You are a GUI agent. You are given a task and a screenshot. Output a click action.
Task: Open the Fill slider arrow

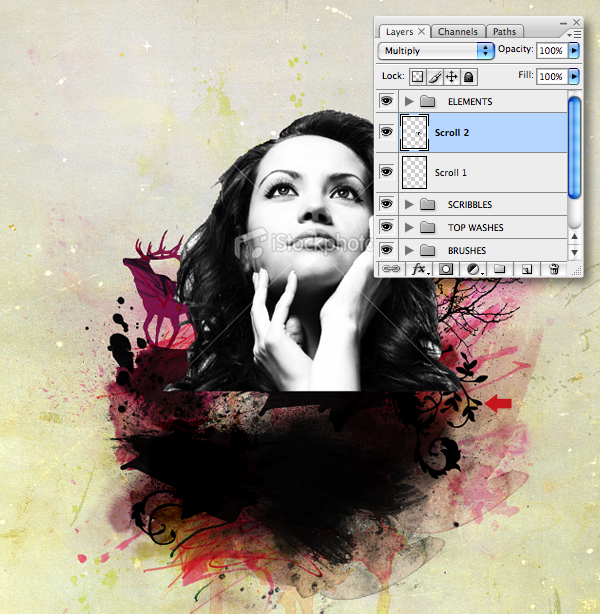[574, 76]
